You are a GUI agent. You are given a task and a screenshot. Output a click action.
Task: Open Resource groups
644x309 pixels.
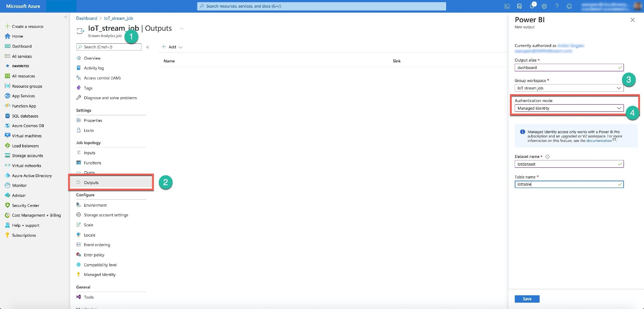[x=23, y=86]
